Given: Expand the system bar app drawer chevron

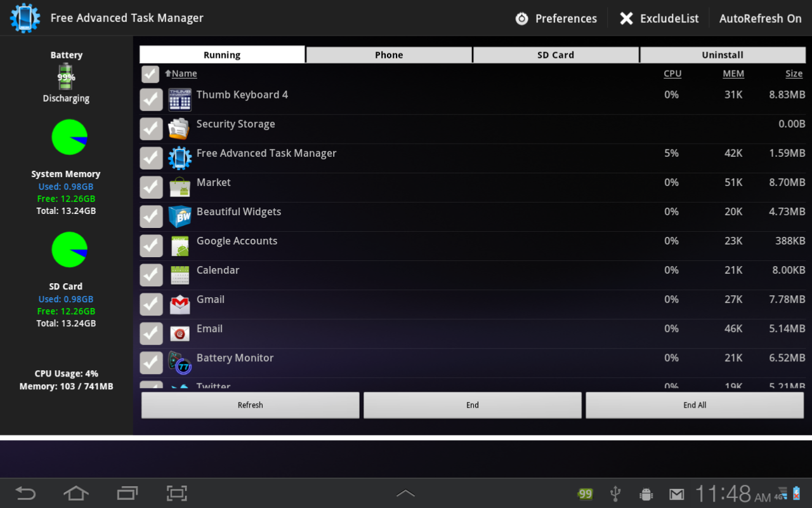Looking at the screenshot, I should click(x=405, y=493).
